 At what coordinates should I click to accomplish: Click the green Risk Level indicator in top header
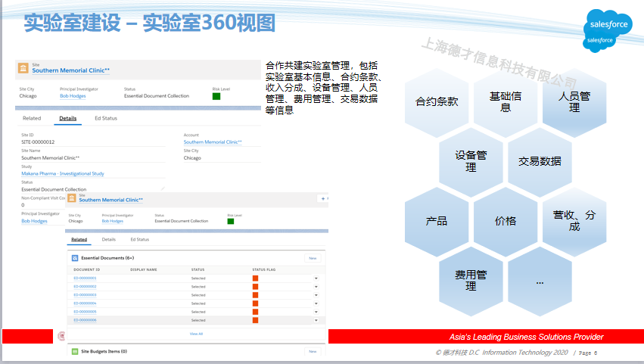click(x=216, y=96)
